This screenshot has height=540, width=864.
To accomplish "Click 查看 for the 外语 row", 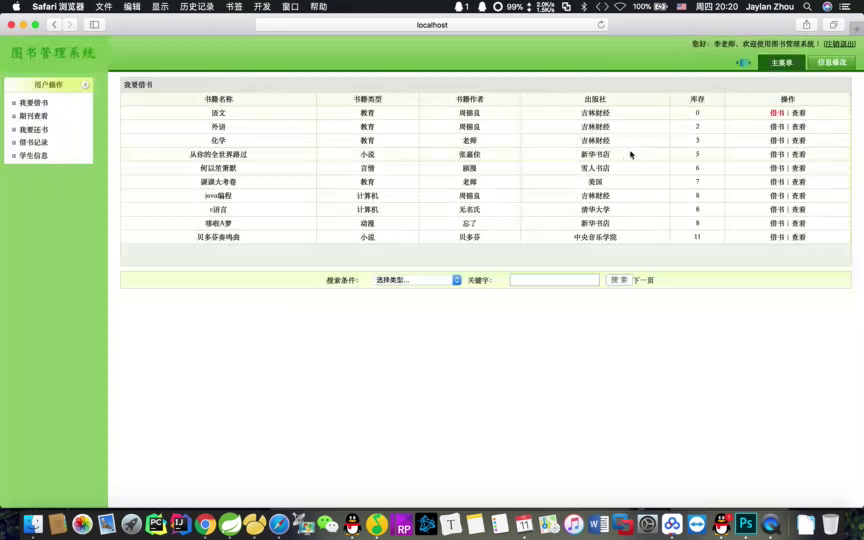I will coord(798,127).
